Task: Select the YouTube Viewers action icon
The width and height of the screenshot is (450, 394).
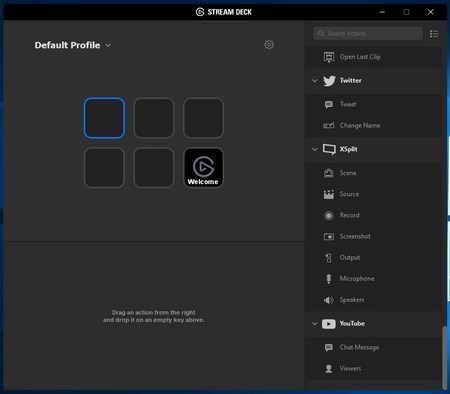Action: tap(329, 369)
